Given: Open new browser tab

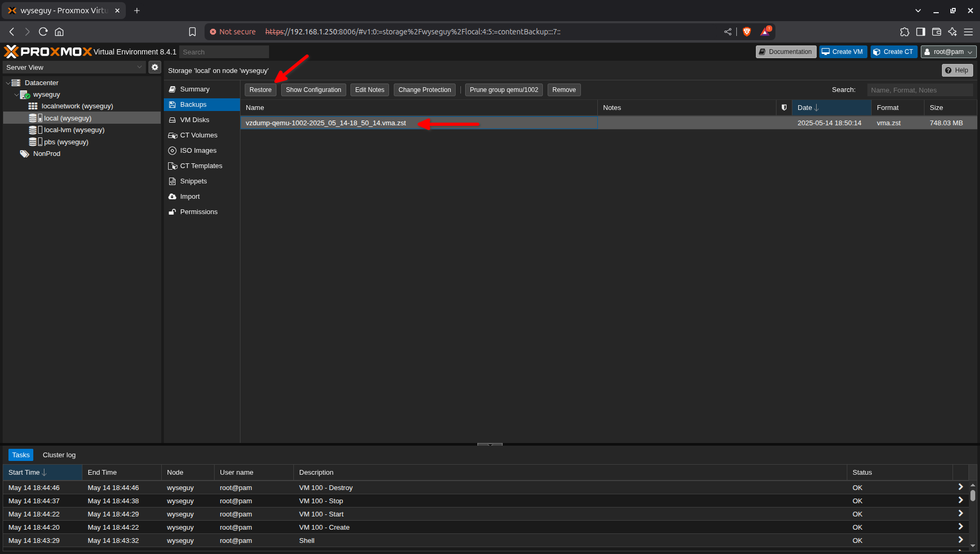Looking at the screenshot, I should click(x=137, y=11).
